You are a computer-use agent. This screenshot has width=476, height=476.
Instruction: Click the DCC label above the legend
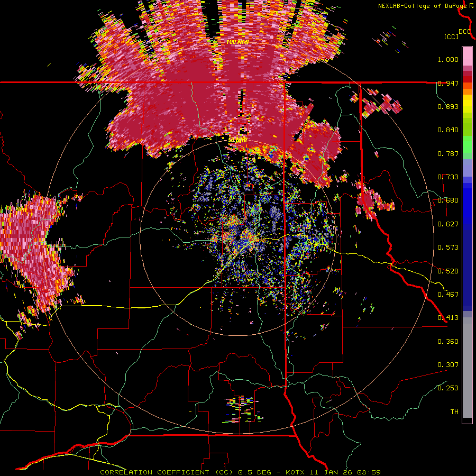[465, 32]
